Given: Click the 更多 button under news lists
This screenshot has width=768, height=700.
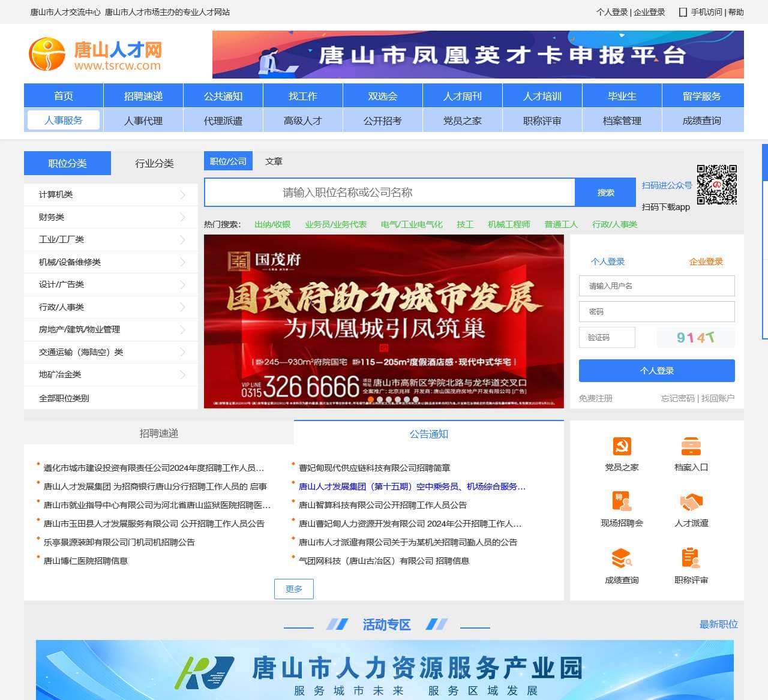Looking at the screenshot, I should [294, 589].
